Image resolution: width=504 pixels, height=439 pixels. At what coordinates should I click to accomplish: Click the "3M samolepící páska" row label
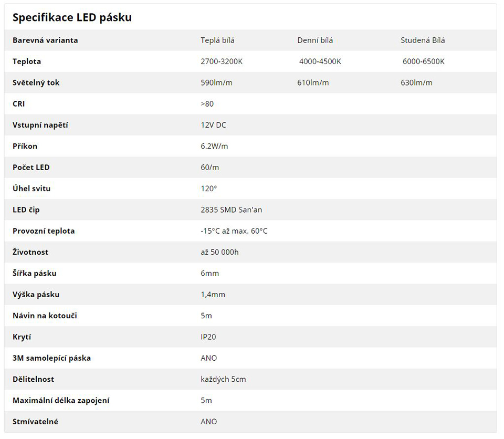tap(51, 358)
